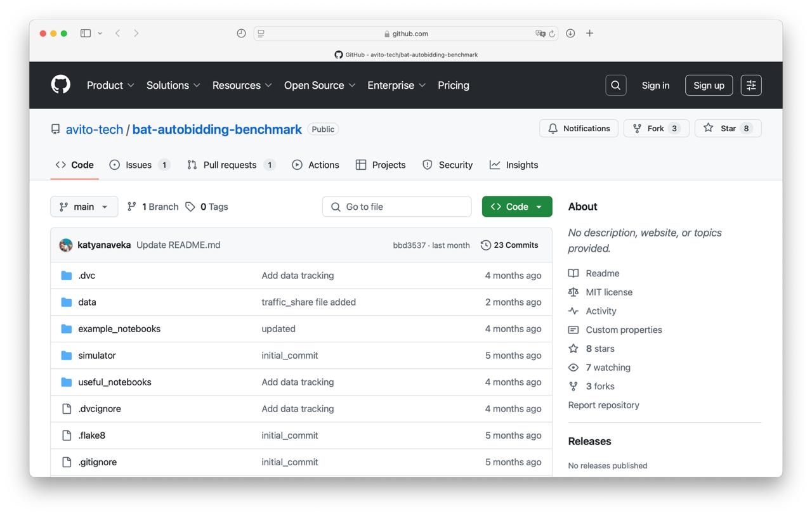Switch to the Code tab

[x=74, y=165]
